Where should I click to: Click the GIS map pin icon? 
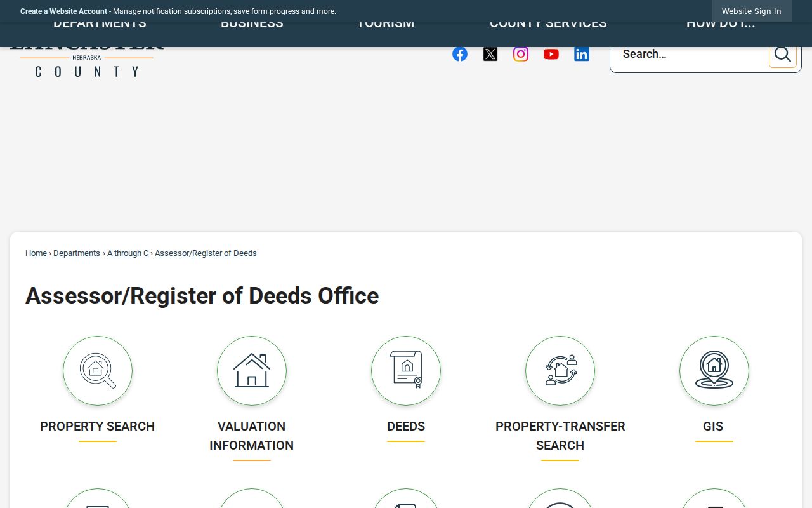[714, 371]
